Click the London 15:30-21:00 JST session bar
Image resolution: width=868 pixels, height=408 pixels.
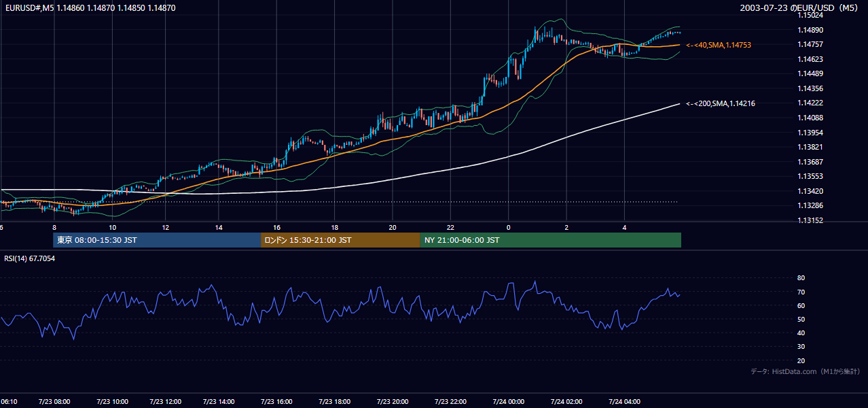[340, 240]
